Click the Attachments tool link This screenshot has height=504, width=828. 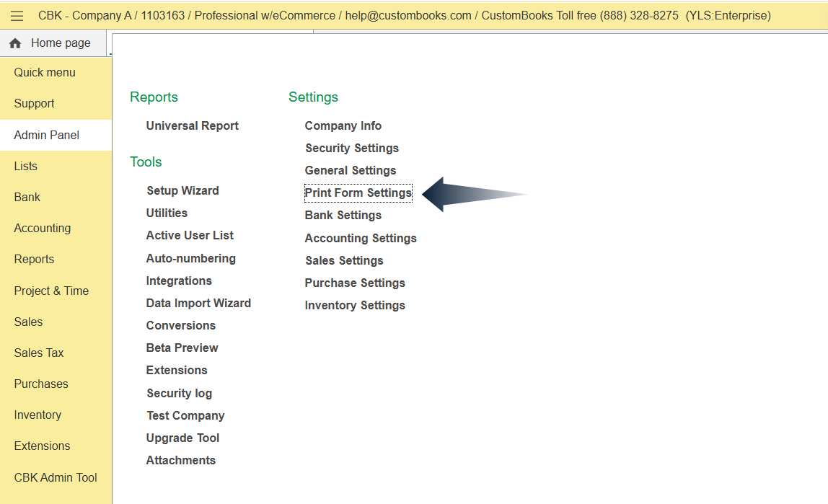(181, 461)
